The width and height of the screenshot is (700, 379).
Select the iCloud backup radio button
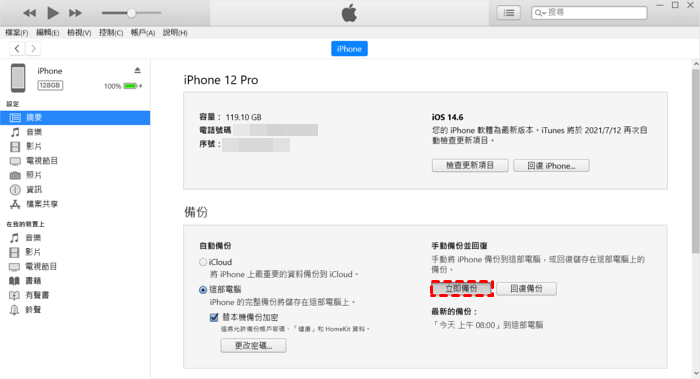tap(203, 262)
